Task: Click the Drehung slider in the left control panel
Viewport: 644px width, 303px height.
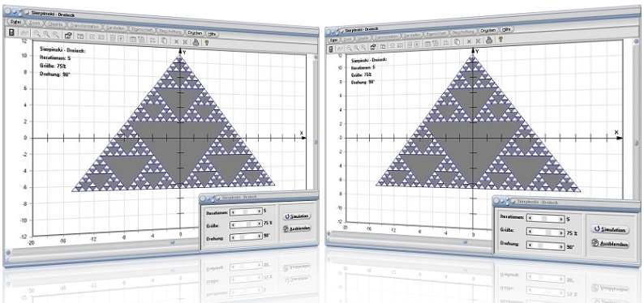Action: tap(246, 237)
